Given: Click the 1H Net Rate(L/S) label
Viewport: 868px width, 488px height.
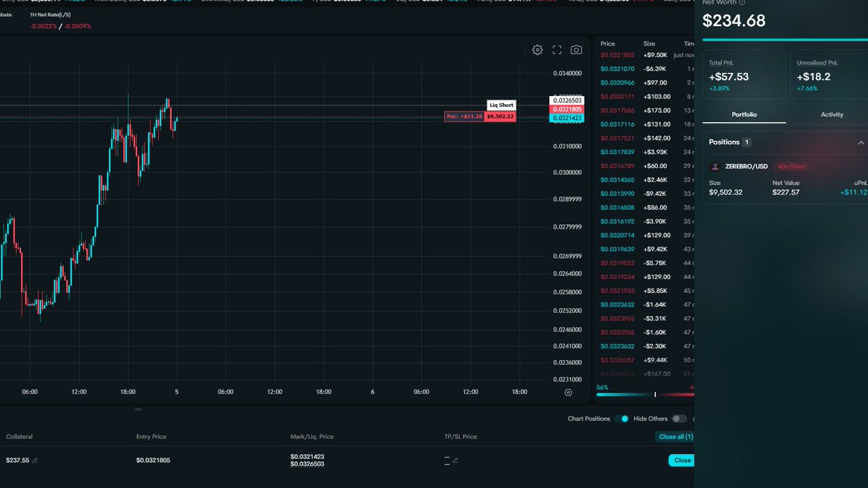Looking at the screenshot, I should point(50,14).
